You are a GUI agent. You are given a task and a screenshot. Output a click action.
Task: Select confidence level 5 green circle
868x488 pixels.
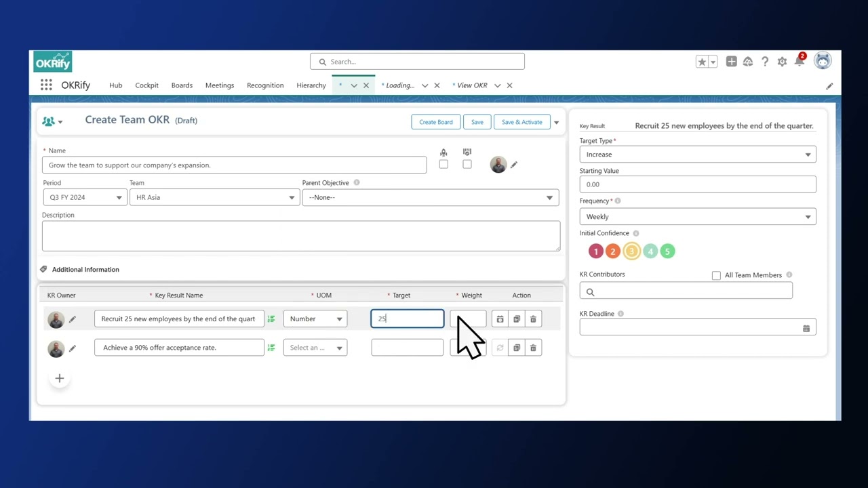click(x=667, y=251)
